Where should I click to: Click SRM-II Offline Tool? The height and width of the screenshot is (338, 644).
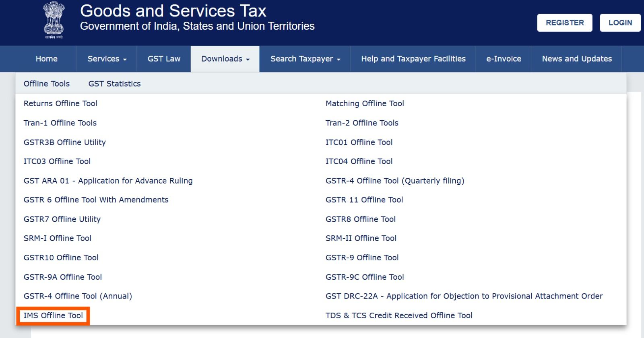point(361,238)
